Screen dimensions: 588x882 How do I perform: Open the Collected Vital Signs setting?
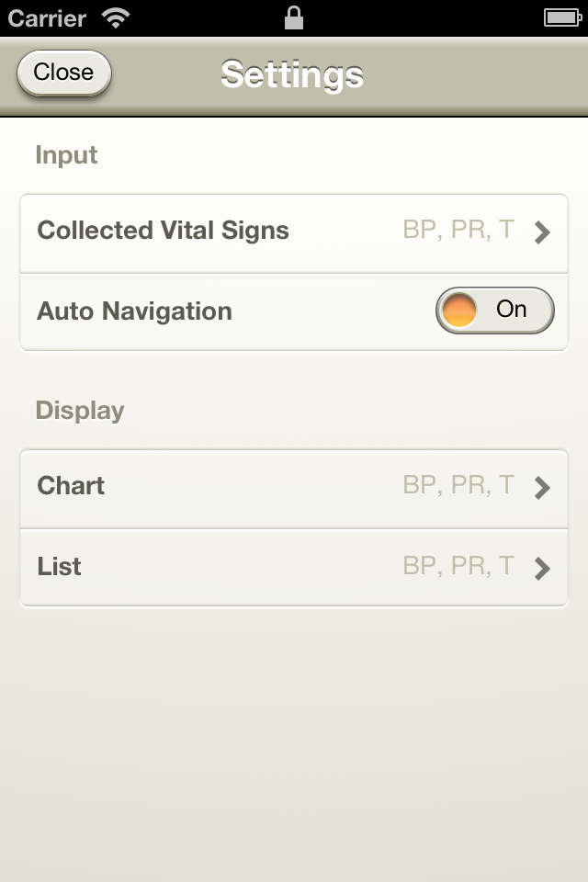click(x=294, y=234)
